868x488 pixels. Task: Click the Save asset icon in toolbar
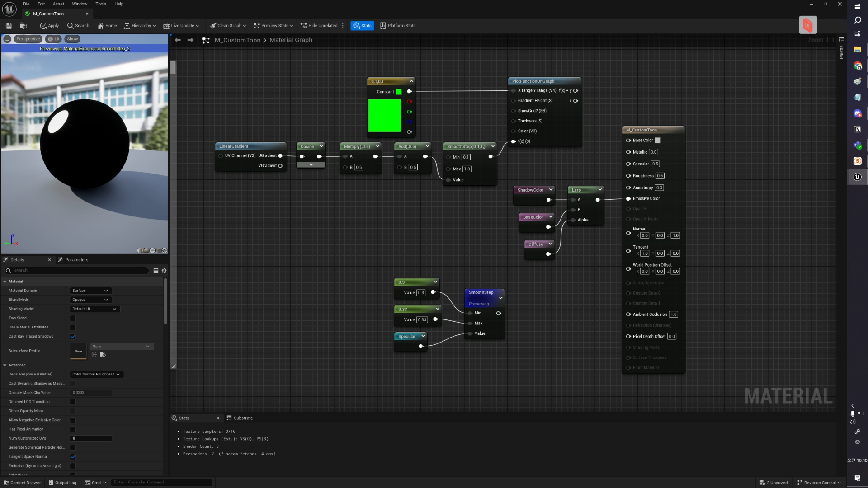(9, 26)
